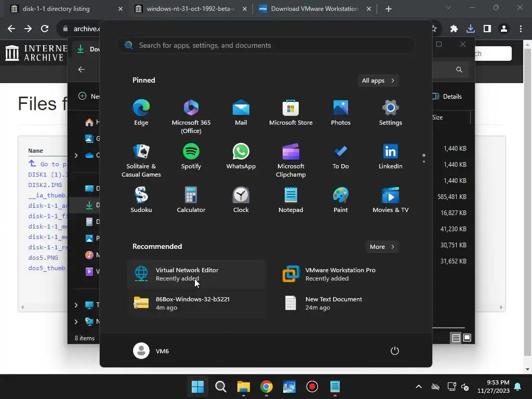Launch Solitaire & Casual Games
This screenshot has height=399, width=532.
[141, 161]
